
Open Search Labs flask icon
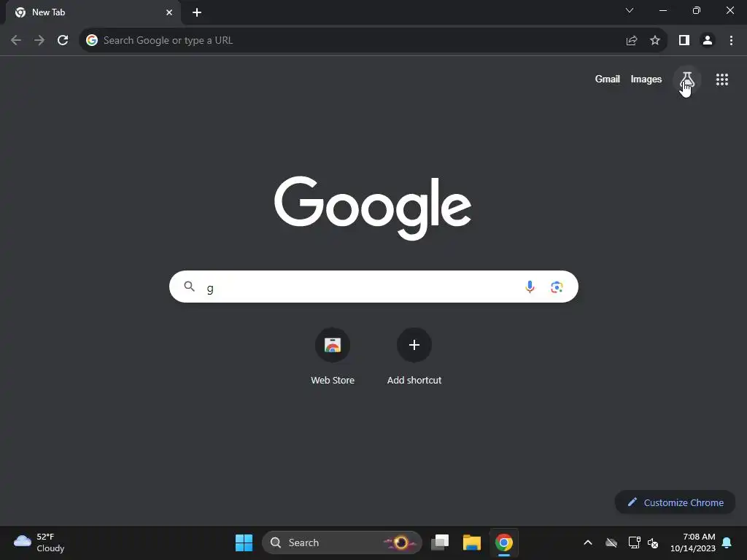pos(687,79)
